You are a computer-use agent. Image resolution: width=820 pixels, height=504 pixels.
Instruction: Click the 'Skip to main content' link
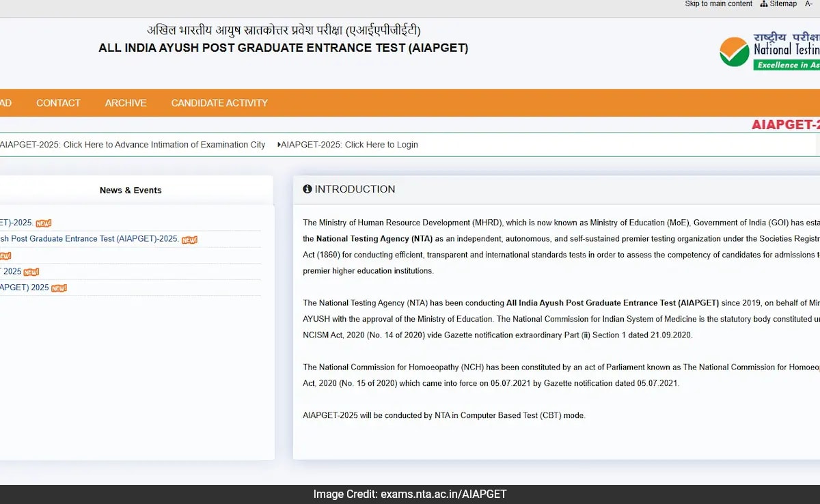point(718,4)
